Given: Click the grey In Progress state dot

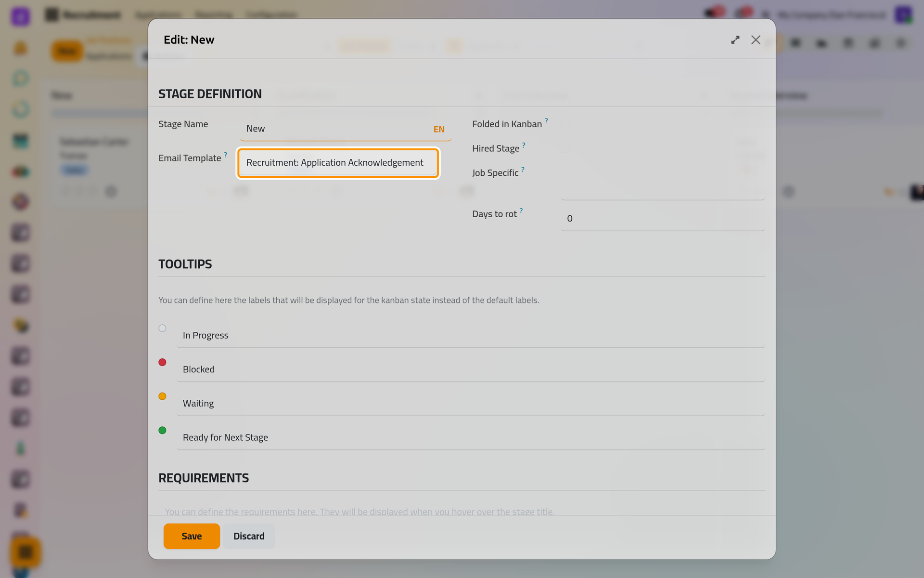Looking at the screenshot, I should [162, 328].
